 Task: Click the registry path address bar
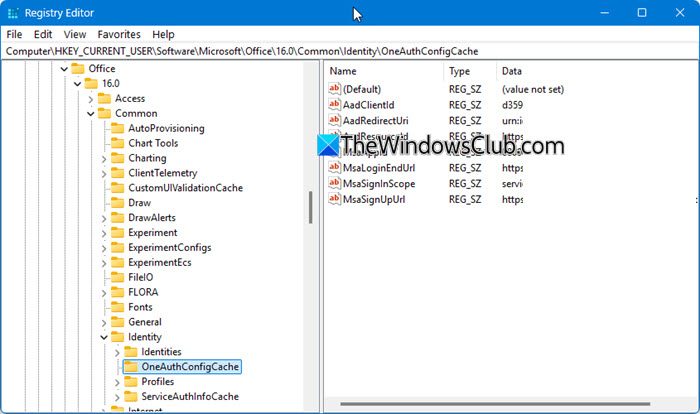350,51
